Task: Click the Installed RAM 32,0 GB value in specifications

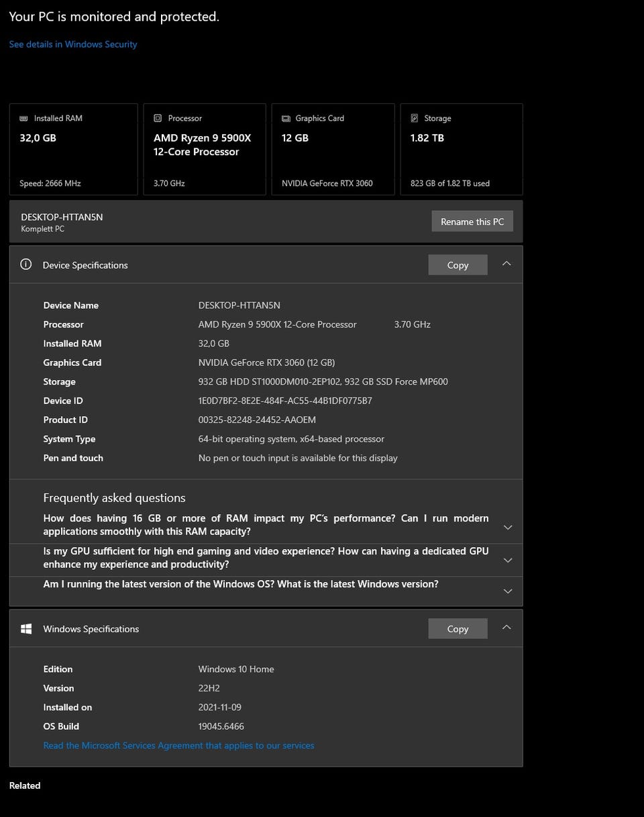Action: coord(214,344)
